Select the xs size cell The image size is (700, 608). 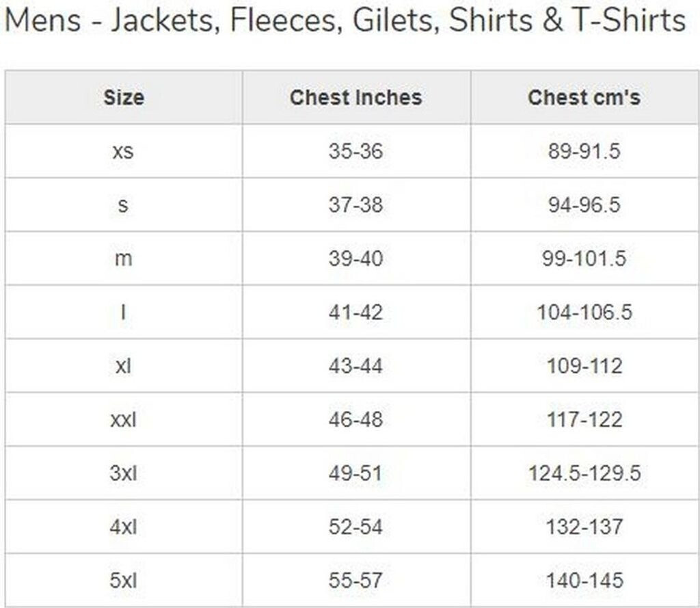tap(124, 151)
